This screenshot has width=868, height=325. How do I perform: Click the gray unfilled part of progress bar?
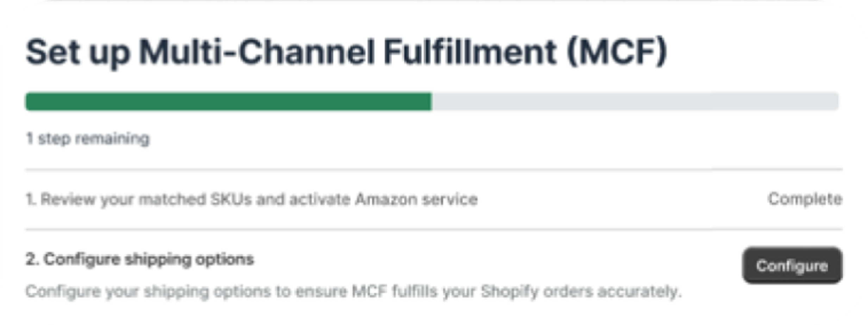pyautogui.click(x=634, y=102)
